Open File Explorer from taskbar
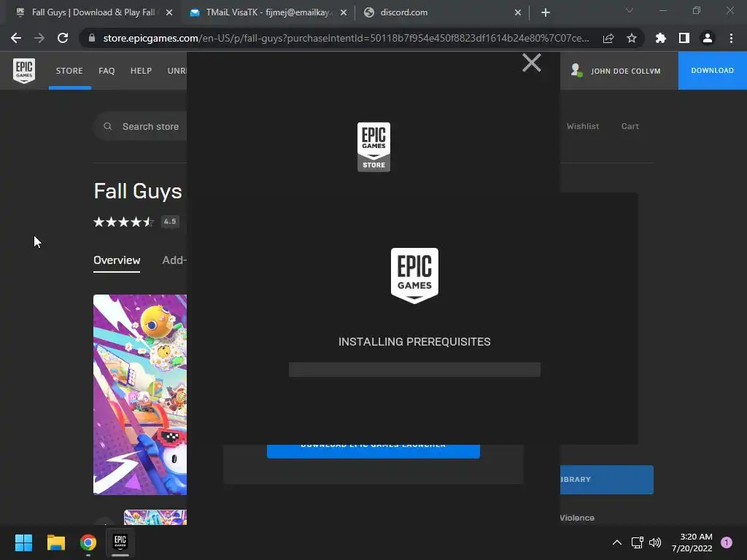747x560 pixels. coord(55,542)
